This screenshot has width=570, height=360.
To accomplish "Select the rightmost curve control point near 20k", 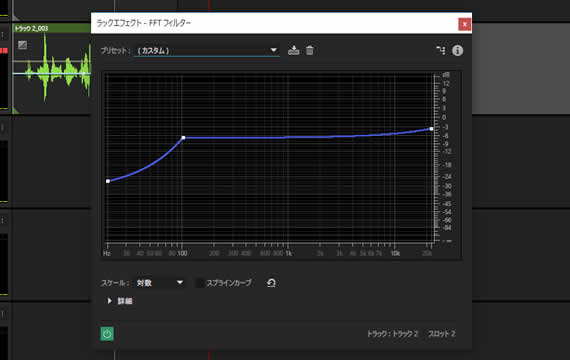I will [x=431, y=129].
